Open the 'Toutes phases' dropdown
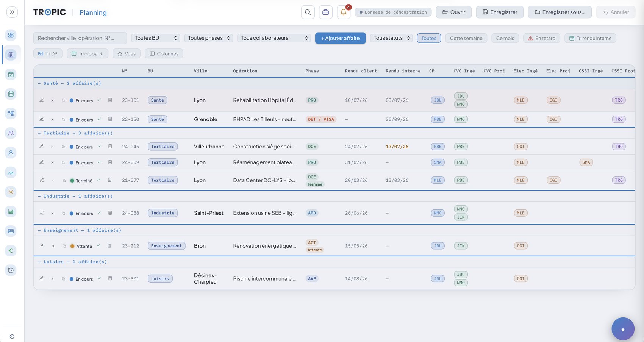The height and width of the screenshot is (342, 644). tap(209, 38)
